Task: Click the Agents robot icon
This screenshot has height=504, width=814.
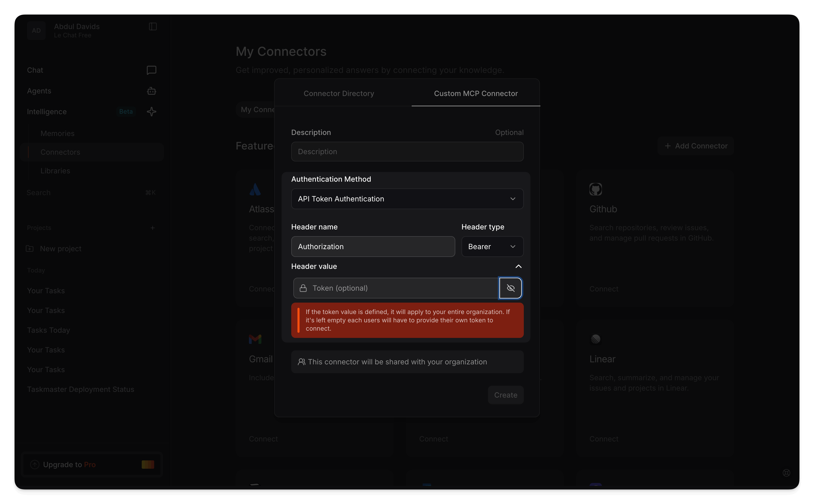Action: [x=152, y=91]
